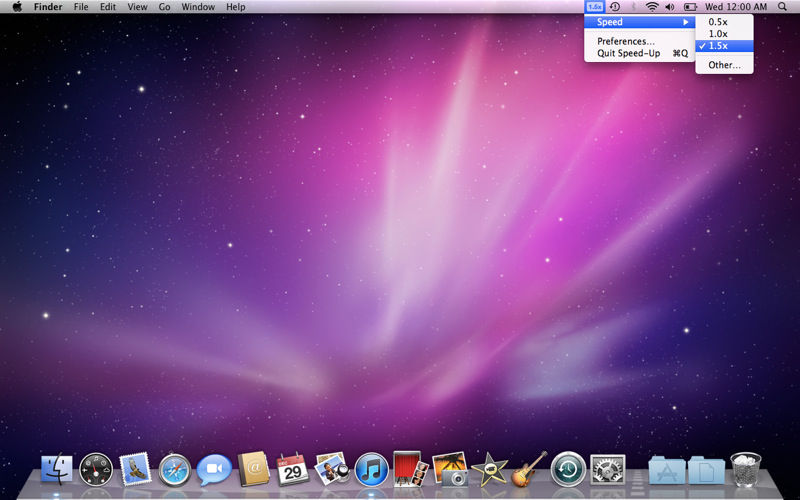Open Documents folder stack in Dock
The width and height of the screenshot is (800, 500).
(706, 470)
